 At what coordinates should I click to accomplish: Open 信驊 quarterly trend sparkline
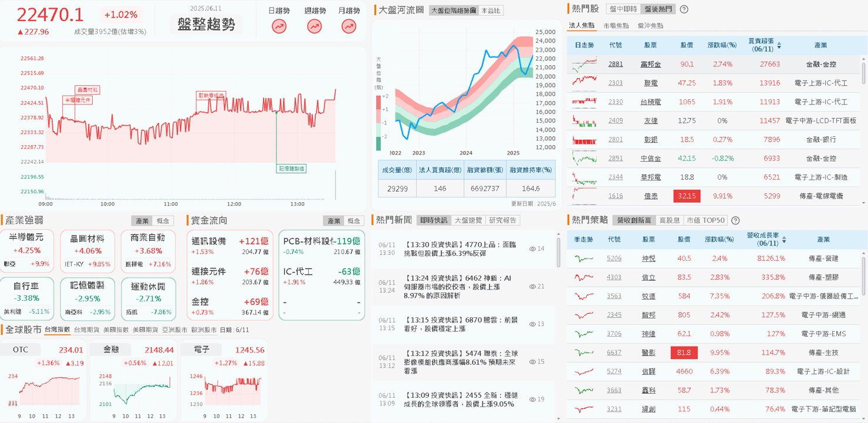coord(584,371)
